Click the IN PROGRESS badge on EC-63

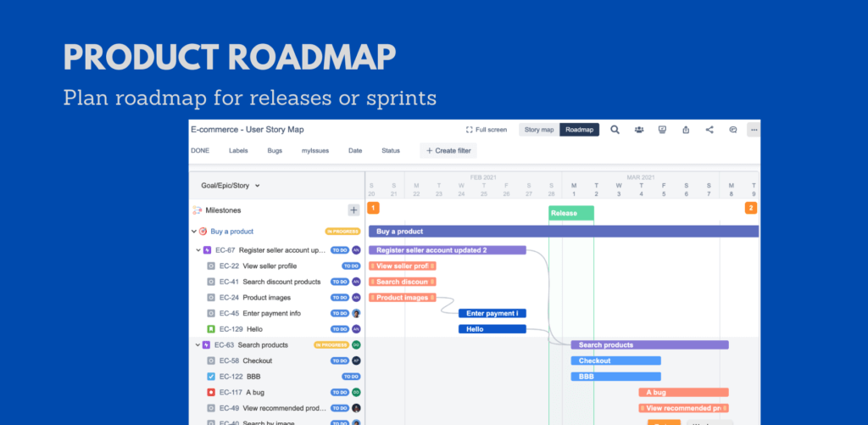coord(331,345)
